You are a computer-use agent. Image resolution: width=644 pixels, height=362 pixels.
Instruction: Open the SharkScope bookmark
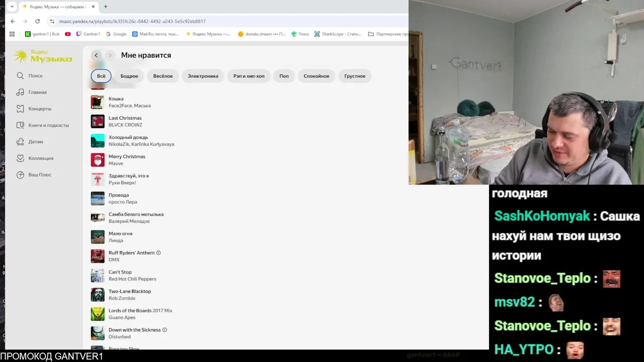coord(338,34)
